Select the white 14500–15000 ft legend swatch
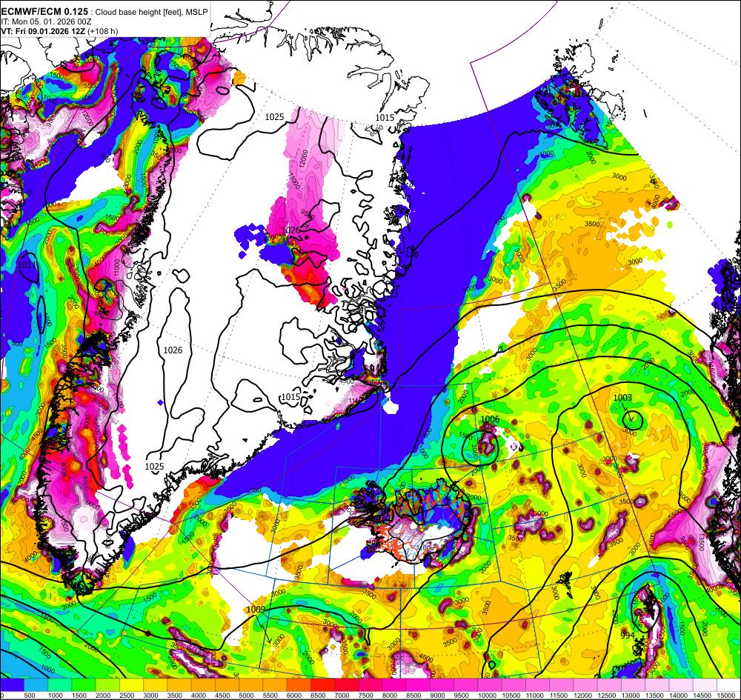 (705, 685)
